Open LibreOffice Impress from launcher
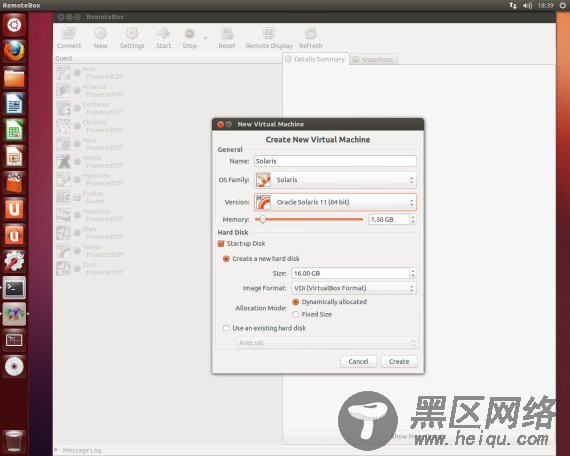 (x=14, y=156)
